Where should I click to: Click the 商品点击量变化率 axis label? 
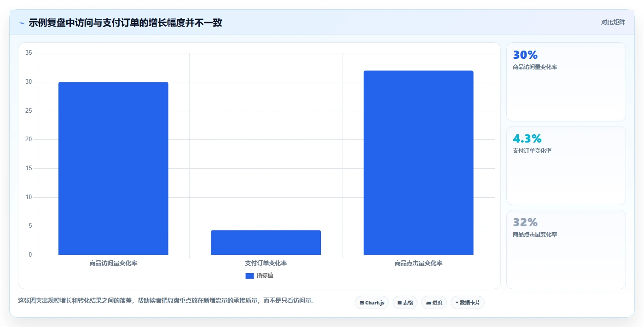418,264
